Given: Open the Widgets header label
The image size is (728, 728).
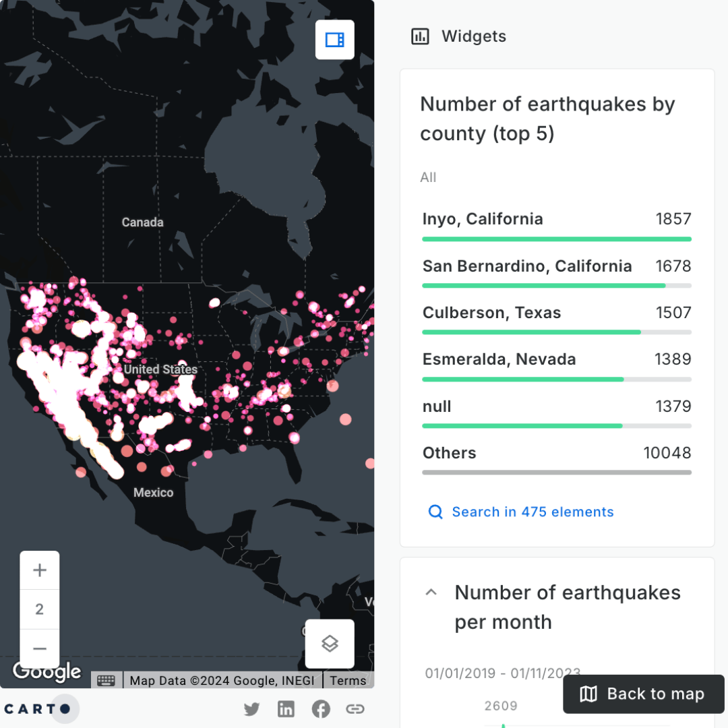Looking at the screenshot, I should [474, 36].
